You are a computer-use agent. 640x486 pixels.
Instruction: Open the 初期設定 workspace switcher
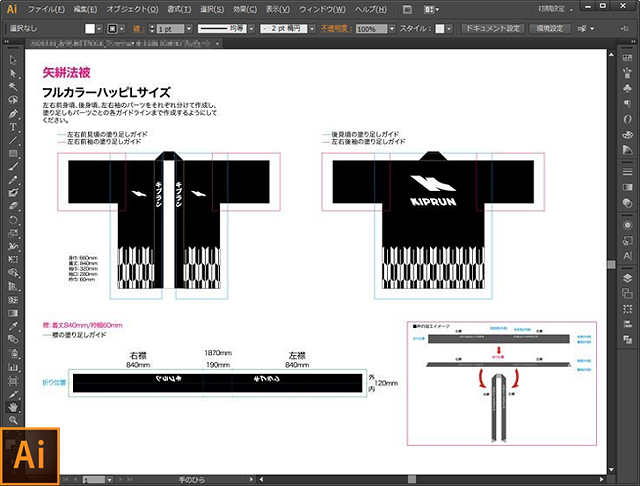(554, 9)
